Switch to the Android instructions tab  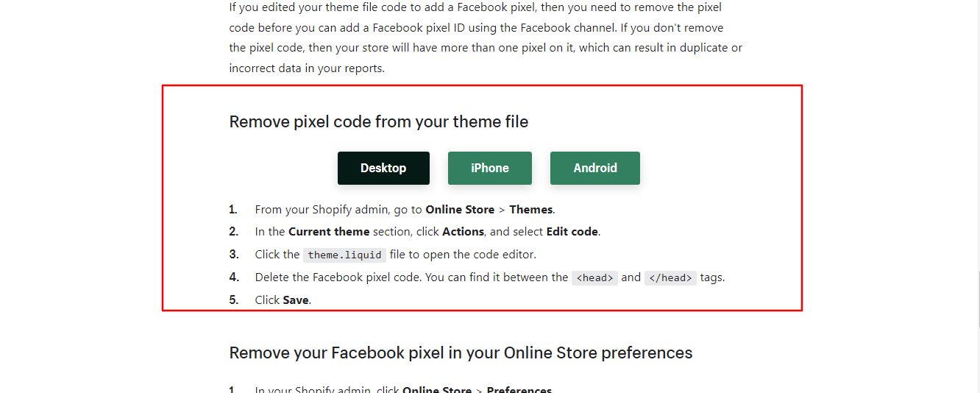tap(595, 168)
